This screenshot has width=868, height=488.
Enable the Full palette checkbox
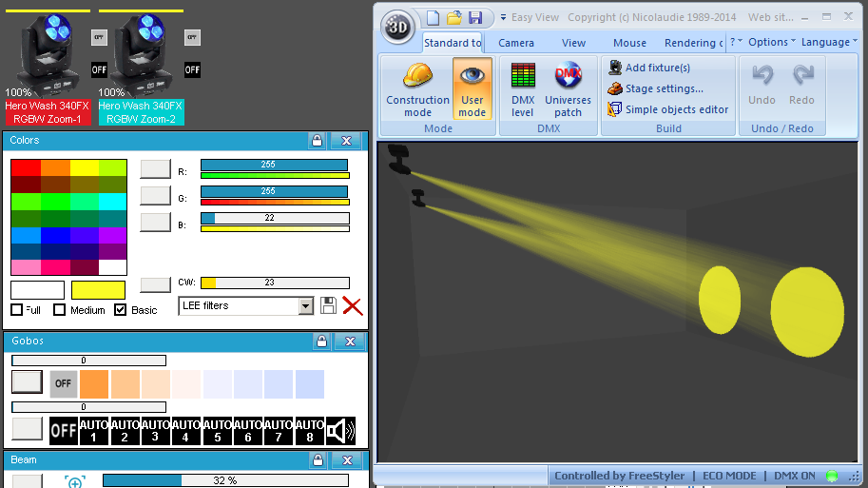point(17,310)
